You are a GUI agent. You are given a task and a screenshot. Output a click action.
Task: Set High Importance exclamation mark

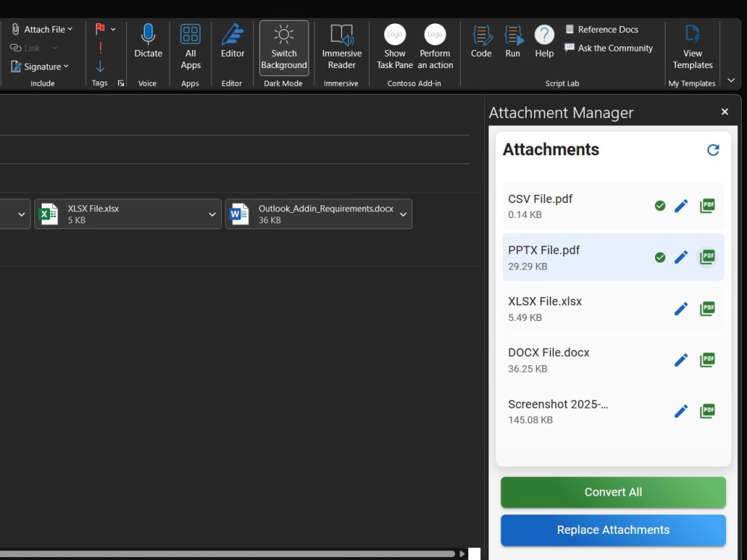click(x=101, y=48)
